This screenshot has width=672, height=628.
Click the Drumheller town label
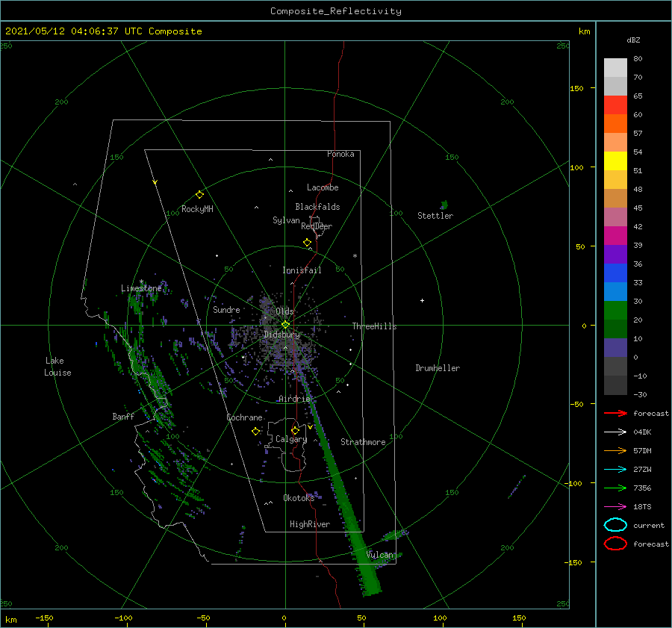pos(438,368)
